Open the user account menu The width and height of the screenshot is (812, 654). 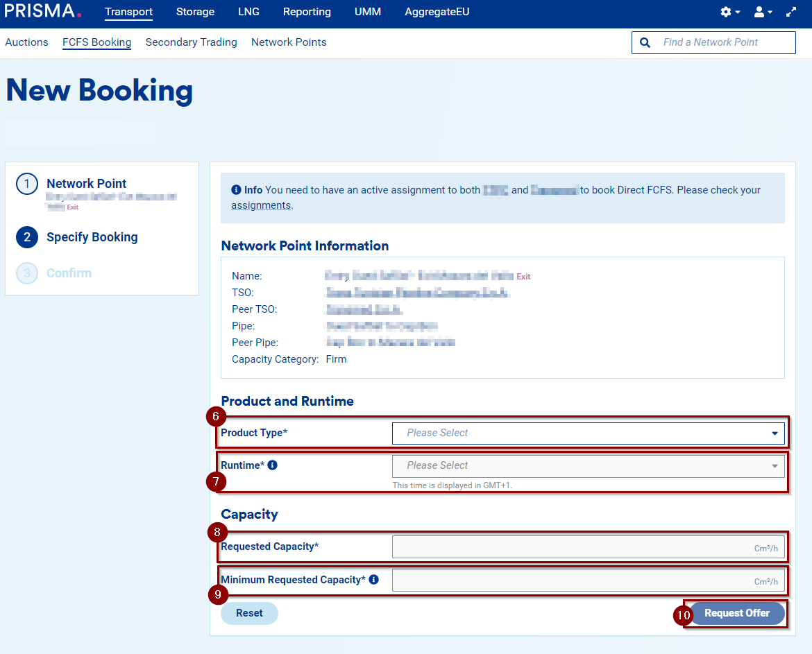[x=763, y=12]
